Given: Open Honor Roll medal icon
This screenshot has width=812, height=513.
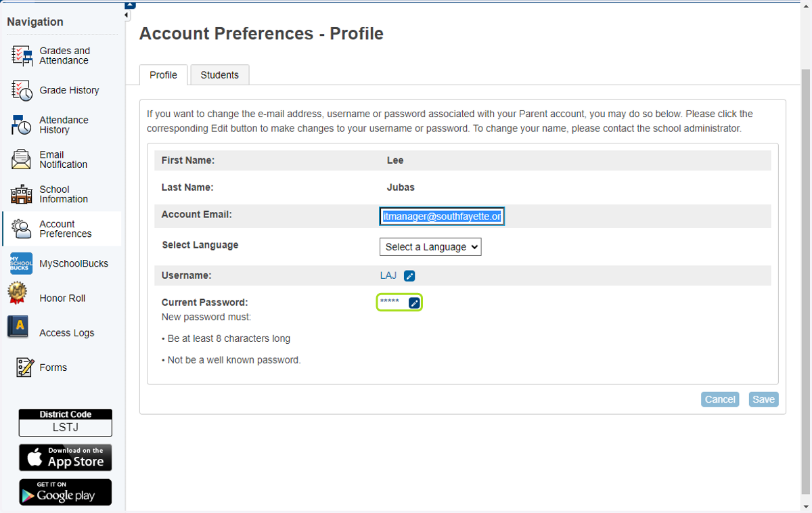Looking at the screenshot, I should tap(17, 294).
